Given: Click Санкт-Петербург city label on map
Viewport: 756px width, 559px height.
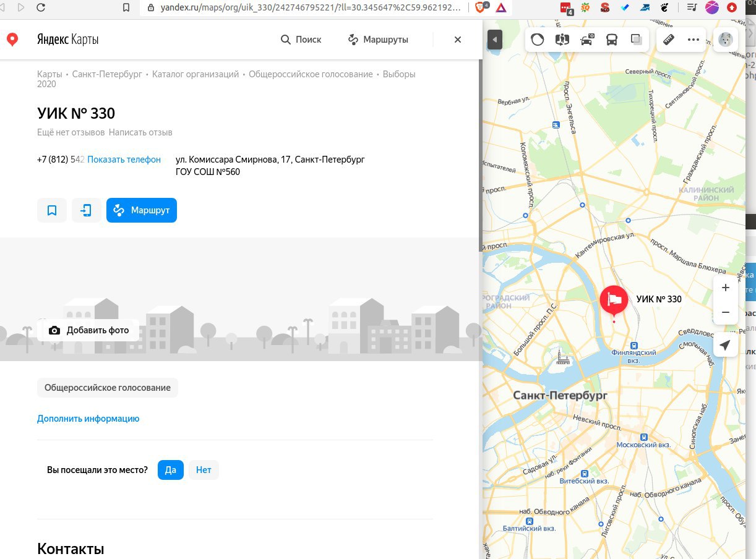Looking at the screenshot, I should pyautogui.click(x=561, y=395).
